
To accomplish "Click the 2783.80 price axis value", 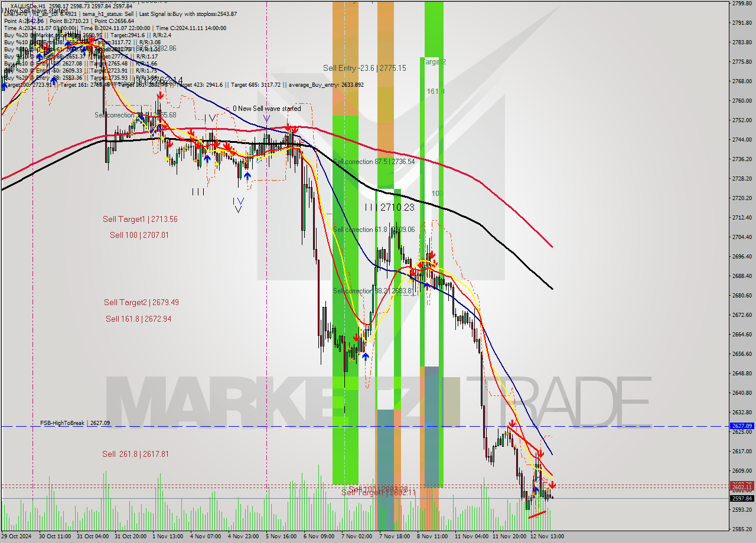I will coord(742,42).
